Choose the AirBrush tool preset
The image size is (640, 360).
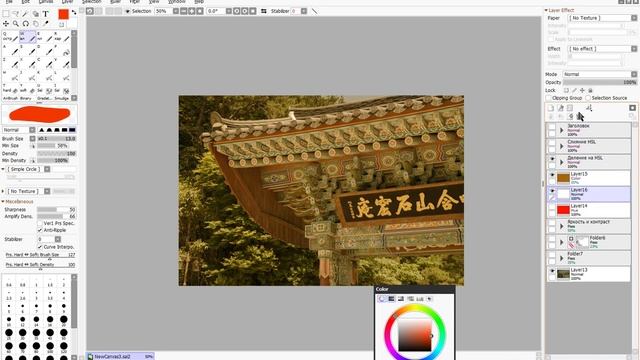coord(10,98)
